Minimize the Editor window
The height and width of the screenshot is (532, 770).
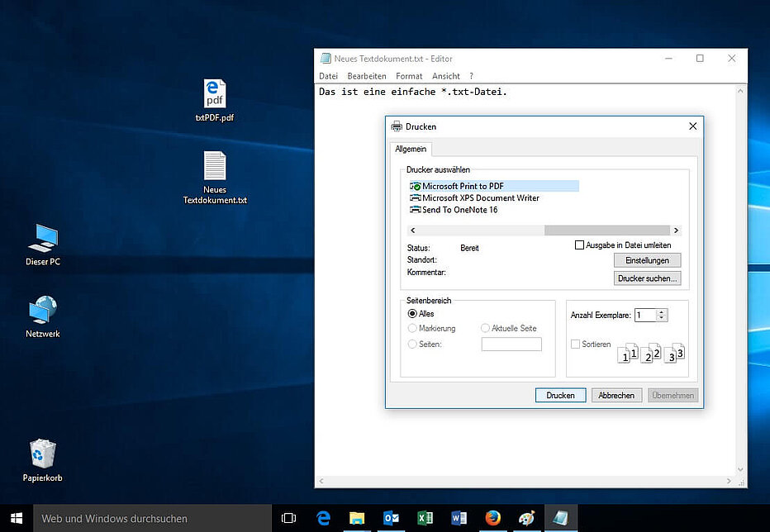tap(668, 59)
